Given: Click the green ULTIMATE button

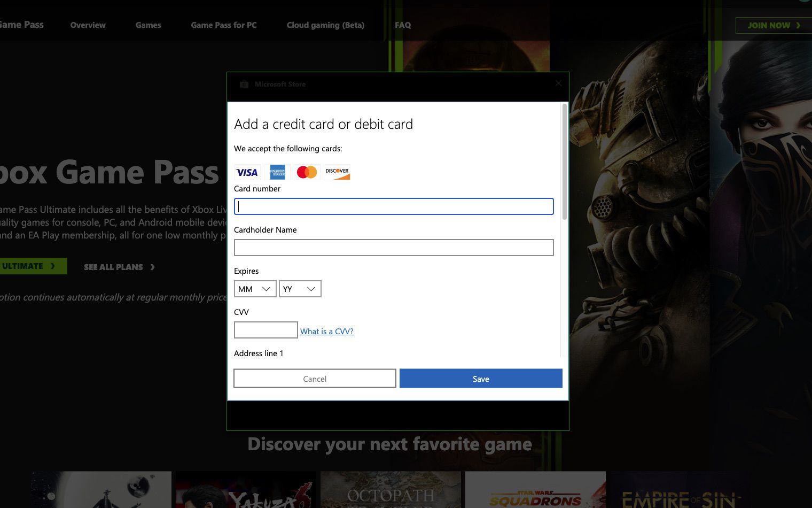Looking at the screenshot, I should [33, 266].
